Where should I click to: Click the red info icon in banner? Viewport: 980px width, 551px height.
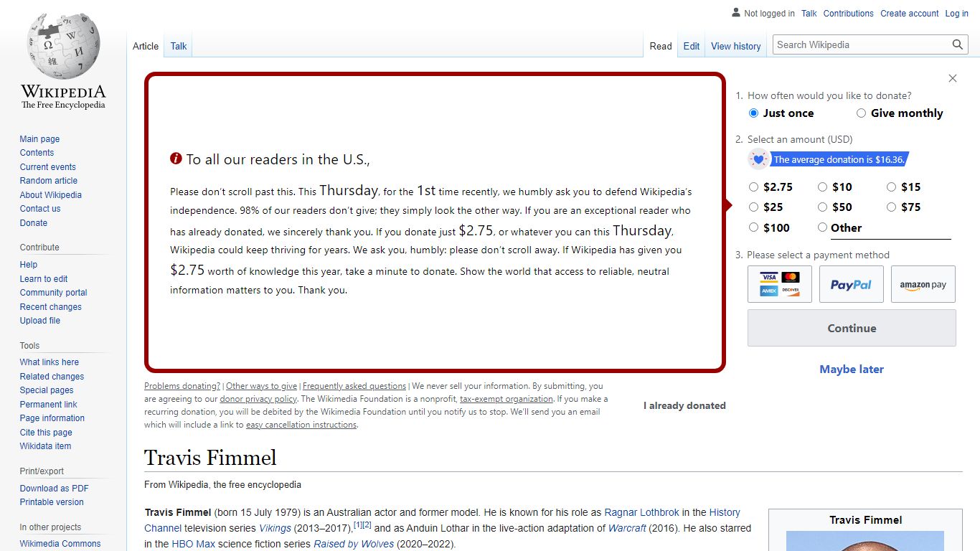coord(176,159)
